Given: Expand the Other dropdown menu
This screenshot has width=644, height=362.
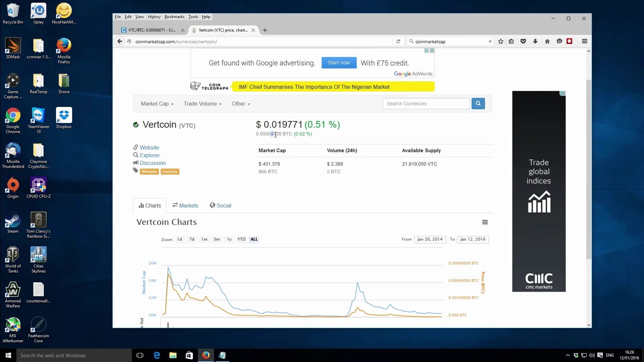Looking at the screenshot, I should (241, 104).
